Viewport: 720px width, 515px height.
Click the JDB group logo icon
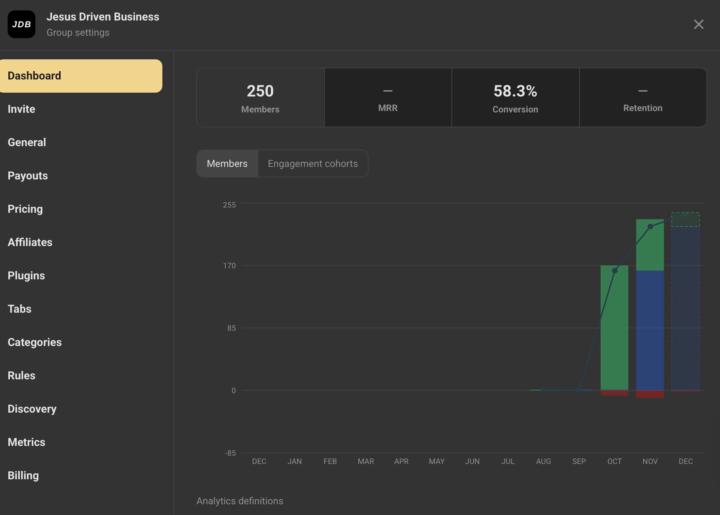pos(21,24)
